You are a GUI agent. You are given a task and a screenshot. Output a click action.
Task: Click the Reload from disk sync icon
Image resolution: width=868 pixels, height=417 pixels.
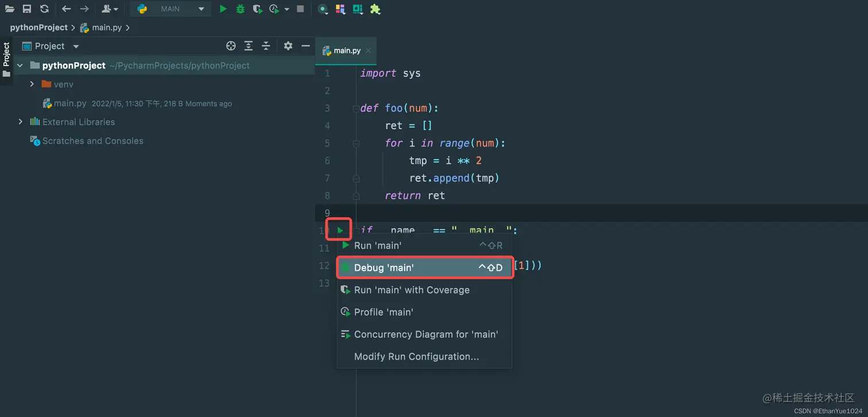(x=44, y=9)
